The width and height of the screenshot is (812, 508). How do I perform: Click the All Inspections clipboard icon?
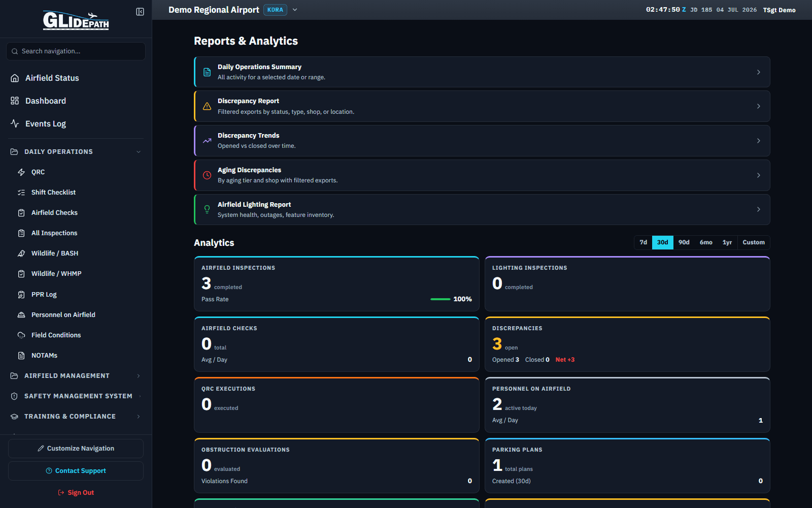tap(21, 233)
